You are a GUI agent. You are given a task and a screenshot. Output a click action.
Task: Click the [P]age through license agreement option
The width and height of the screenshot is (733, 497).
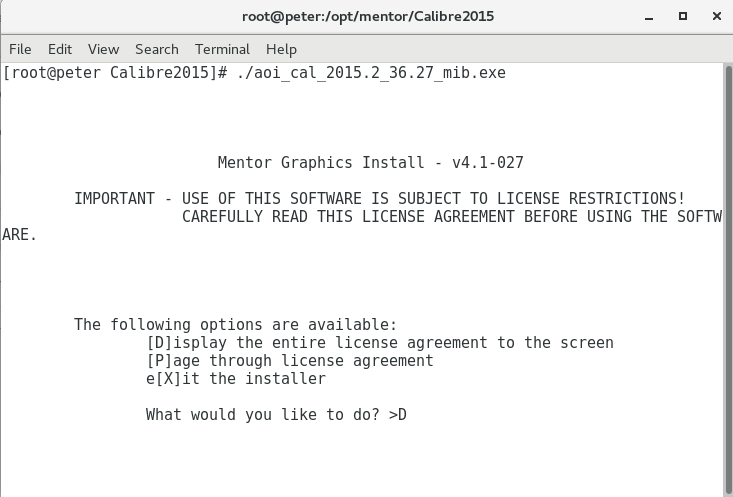pos(290,361)
